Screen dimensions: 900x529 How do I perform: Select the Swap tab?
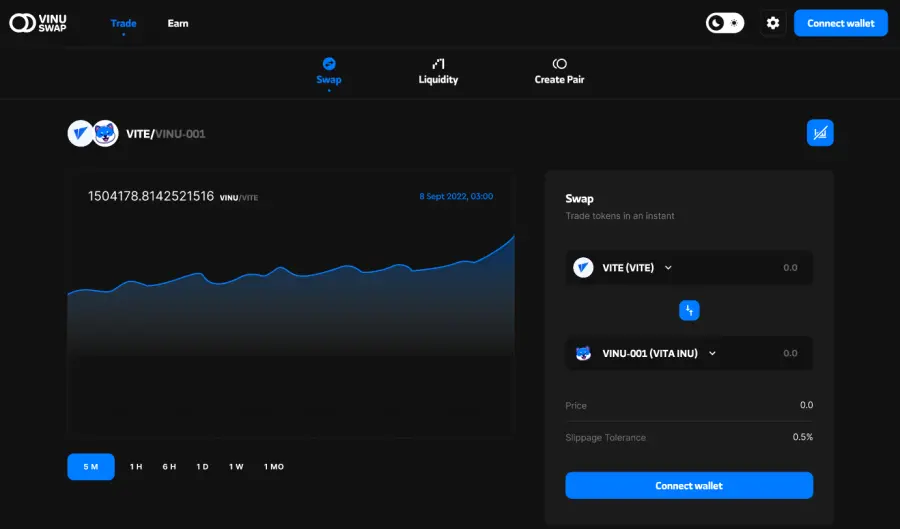click(329, 72)
